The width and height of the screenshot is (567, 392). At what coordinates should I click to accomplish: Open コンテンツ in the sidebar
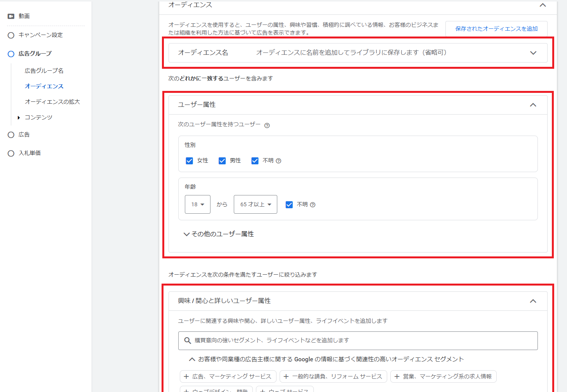point(38,117)
